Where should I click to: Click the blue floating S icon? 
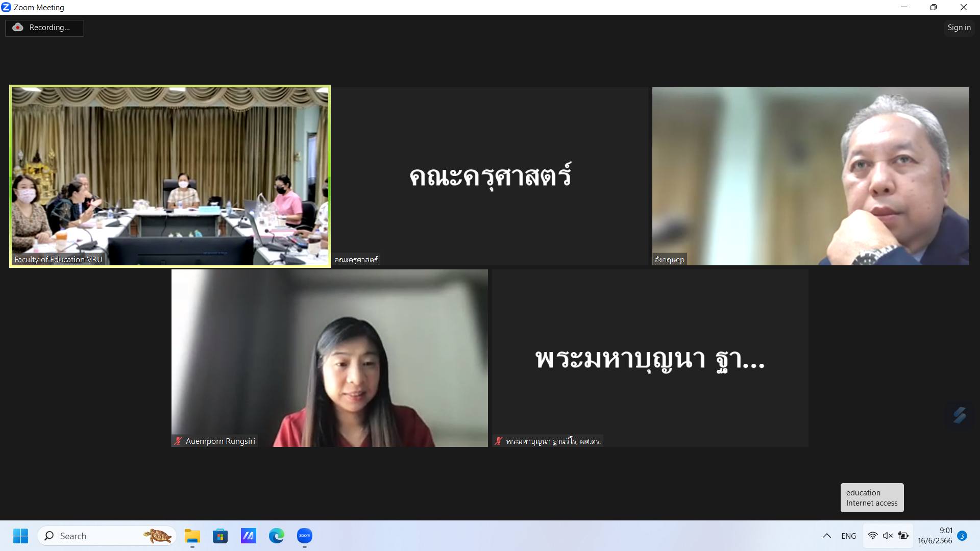[960, 415]
